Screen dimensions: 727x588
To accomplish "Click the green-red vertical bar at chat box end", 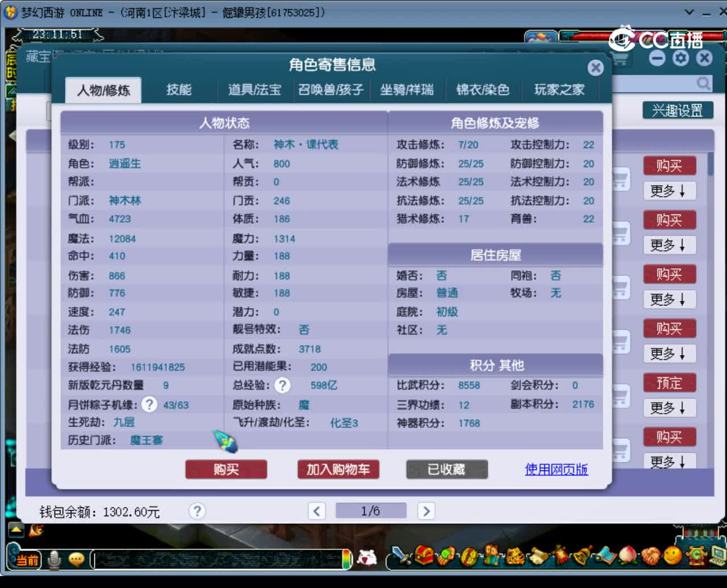I will click(347, 559).
